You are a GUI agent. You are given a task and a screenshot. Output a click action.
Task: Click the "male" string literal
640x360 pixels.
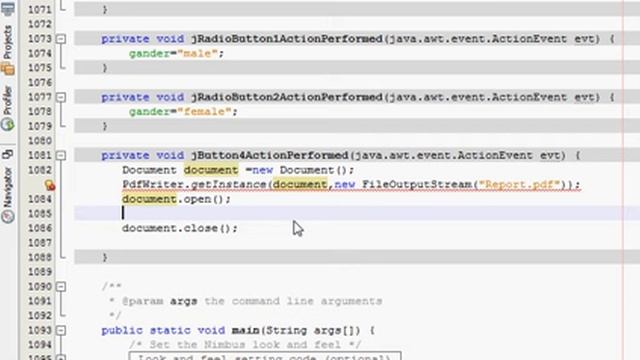197,53
